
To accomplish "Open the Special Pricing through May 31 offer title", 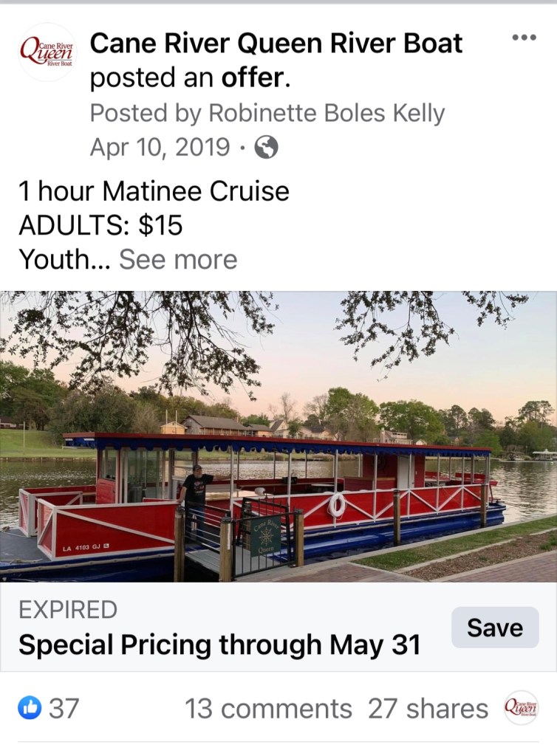I will click(x=219, y=645).
